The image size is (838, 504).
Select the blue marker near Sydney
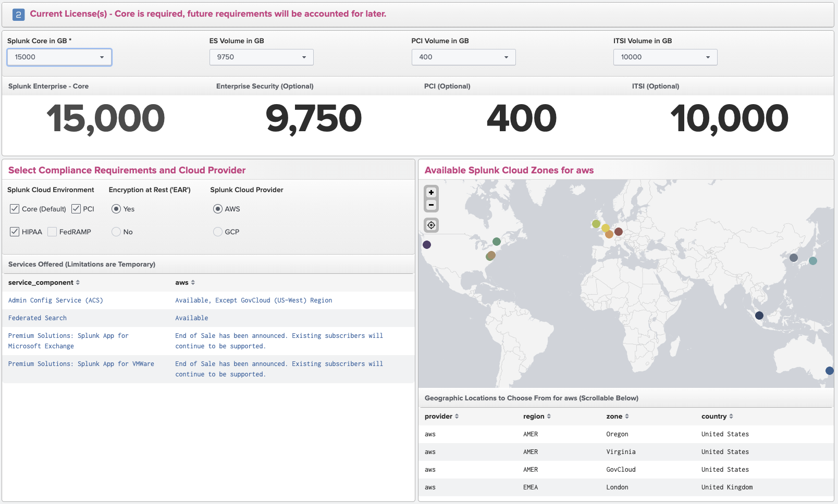(x=830, y=371)
